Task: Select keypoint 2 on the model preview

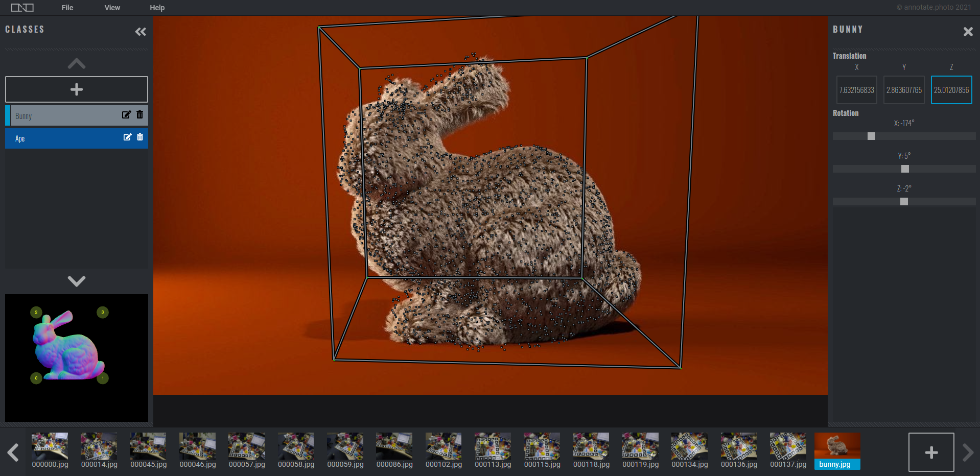Action: 36,312
